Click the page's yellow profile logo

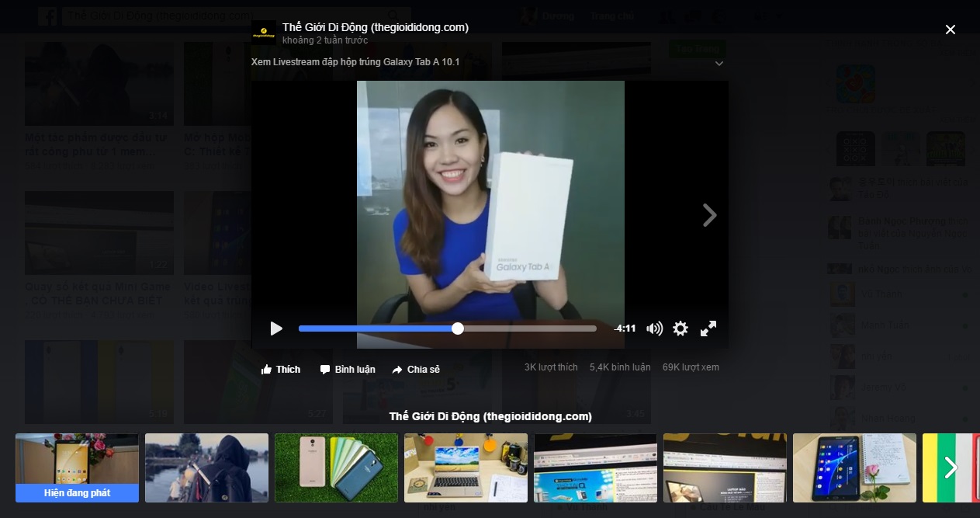pos(264,33)
